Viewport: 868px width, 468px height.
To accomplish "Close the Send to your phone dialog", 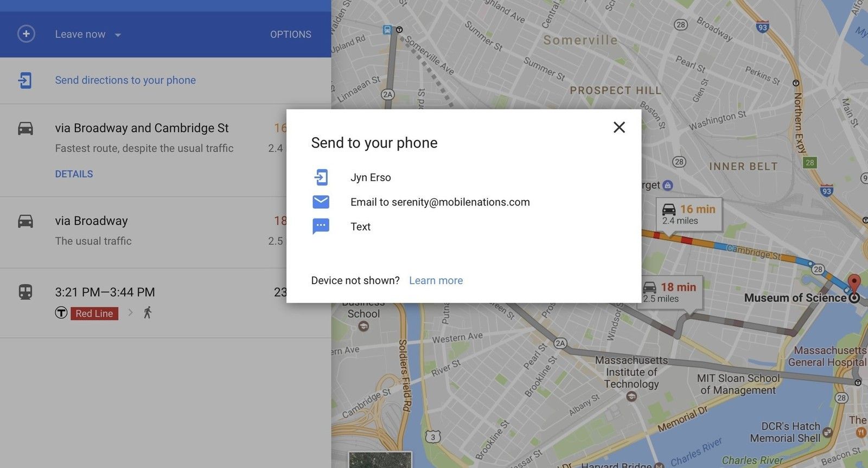I will pos(619,127).
